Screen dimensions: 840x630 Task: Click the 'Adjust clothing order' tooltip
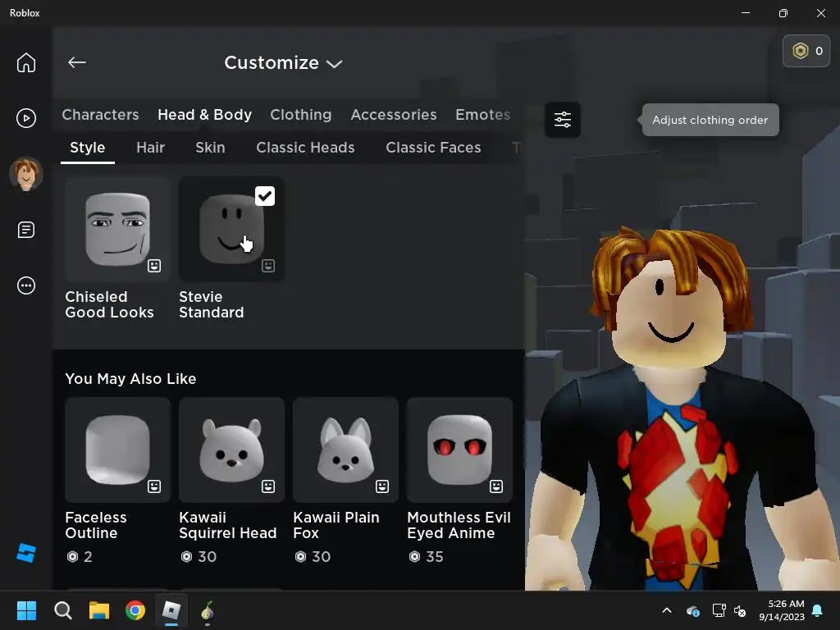click(x=710, y=120)
